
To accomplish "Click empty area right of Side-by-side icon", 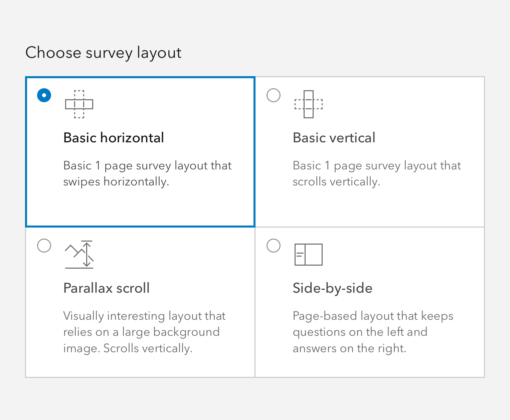I will click(401, 254).
